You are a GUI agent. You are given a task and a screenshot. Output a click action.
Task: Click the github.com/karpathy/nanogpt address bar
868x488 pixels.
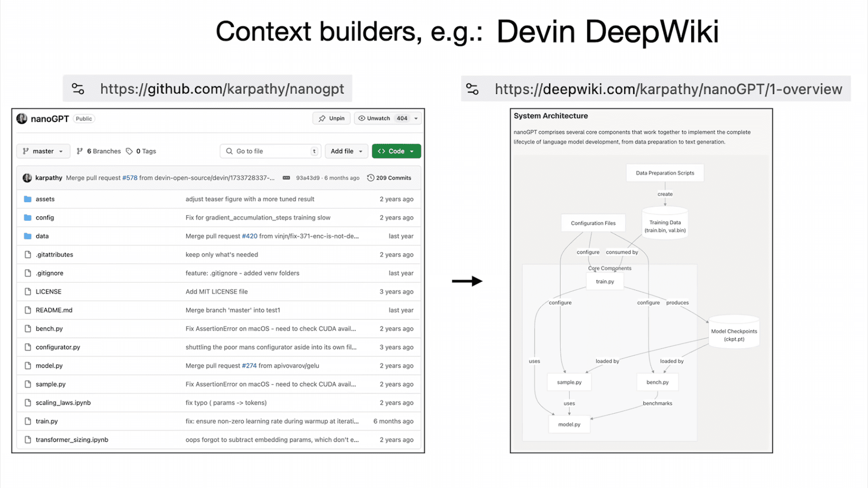point(208,89)
